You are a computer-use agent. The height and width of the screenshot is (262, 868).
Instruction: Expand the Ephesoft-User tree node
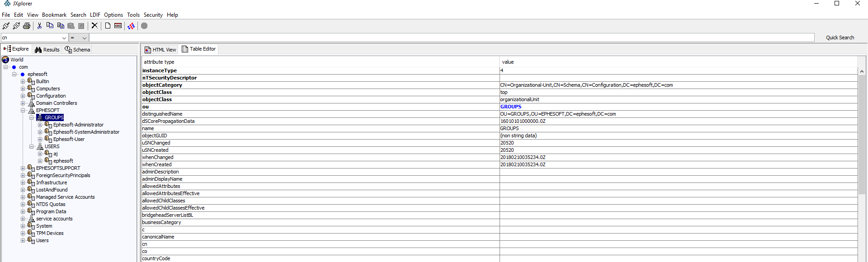coord(40,139)
